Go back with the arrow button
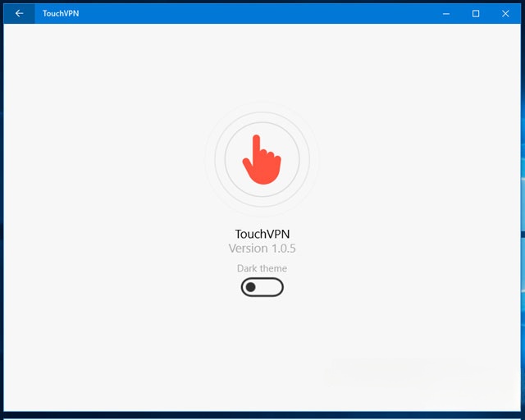 point(19,13)
